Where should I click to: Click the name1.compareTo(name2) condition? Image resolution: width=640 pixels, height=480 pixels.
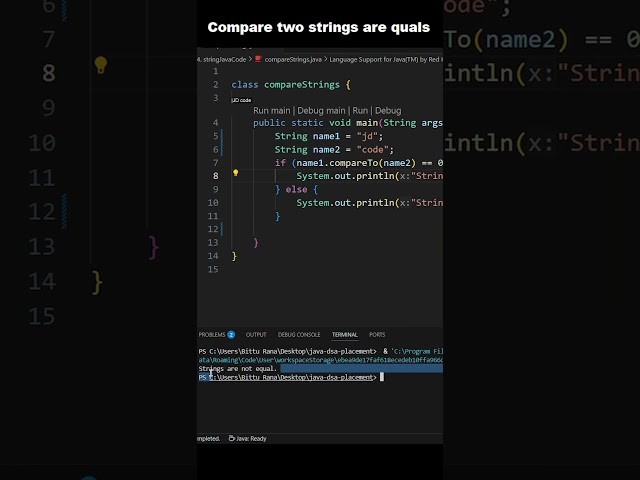coord(356,163)
